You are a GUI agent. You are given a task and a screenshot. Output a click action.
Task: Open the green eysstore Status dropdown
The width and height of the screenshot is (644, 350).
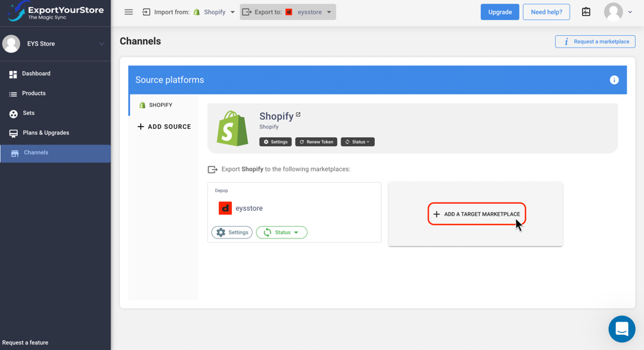(282, 232)
